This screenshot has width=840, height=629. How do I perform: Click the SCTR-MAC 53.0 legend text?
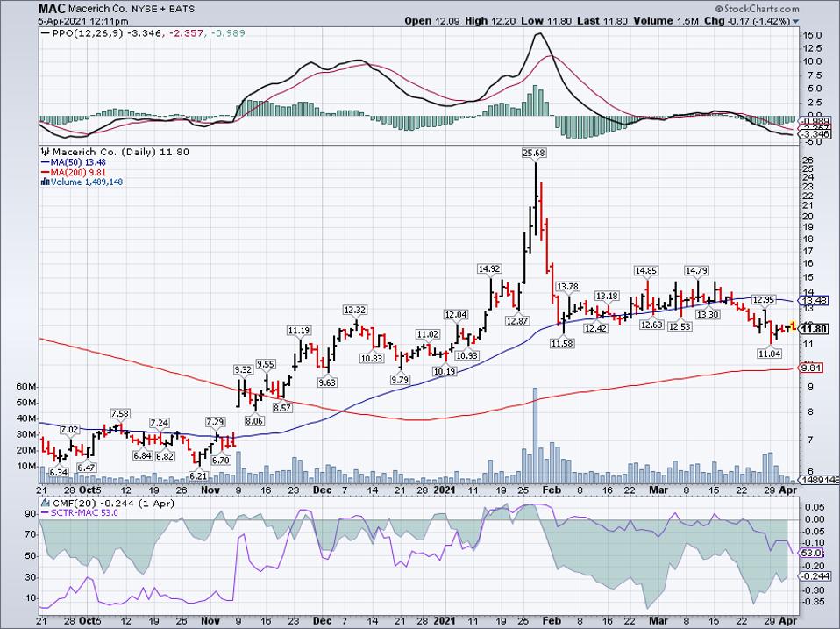(x=84, y=512)
